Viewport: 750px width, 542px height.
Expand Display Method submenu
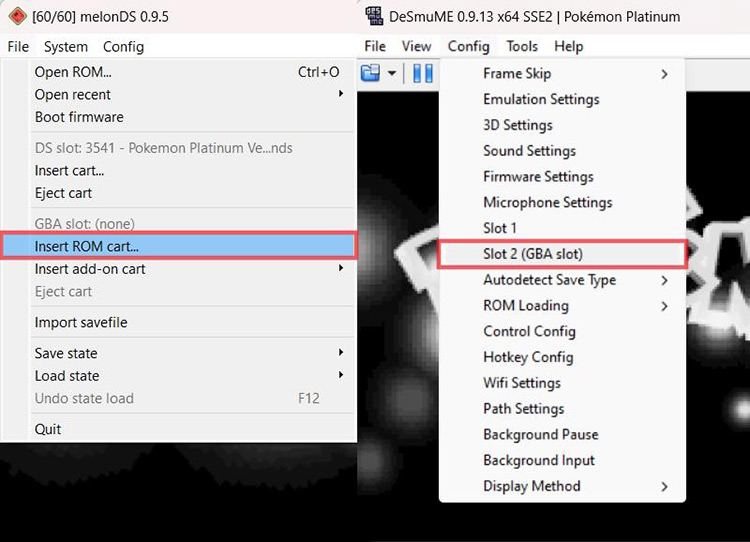click(562, 487)
